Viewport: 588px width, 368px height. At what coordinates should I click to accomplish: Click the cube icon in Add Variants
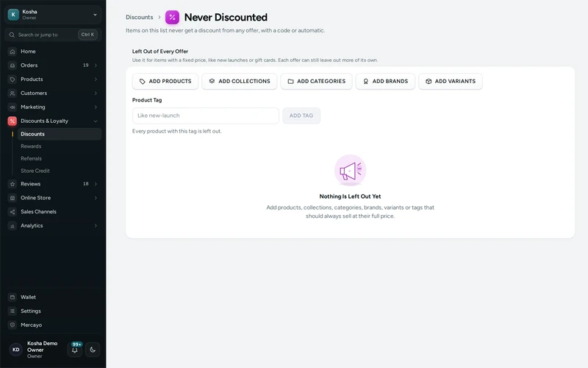click(x=429, y=82)
